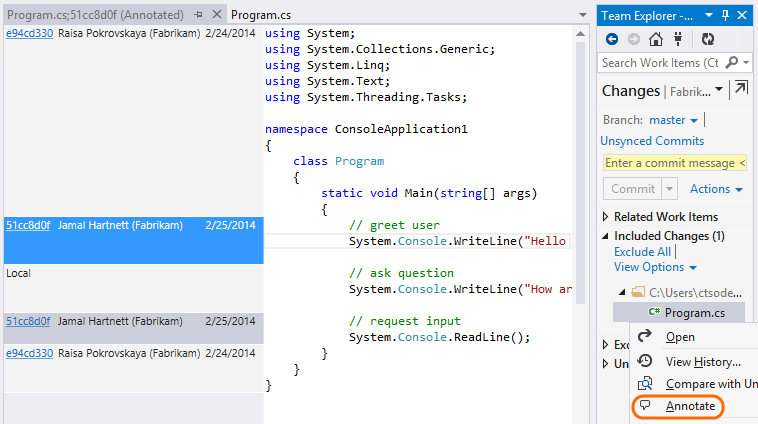
Task: Open the document tab list dropdown
Action: pos(583,15)
